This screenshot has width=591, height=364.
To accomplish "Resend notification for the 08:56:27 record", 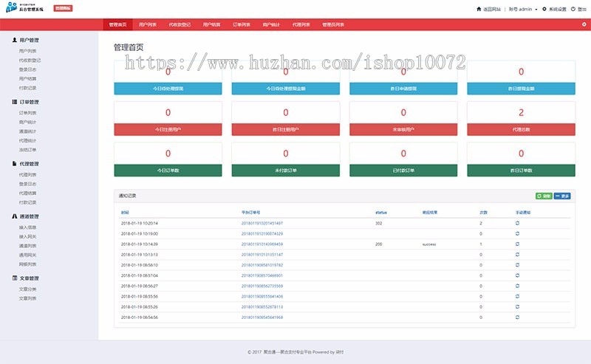I will click(x=518, y=286).
